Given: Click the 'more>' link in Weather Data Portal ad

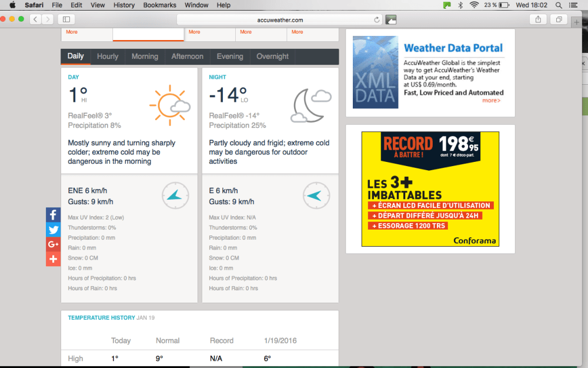Looking at the screenshot, I should tap(491, 101).
